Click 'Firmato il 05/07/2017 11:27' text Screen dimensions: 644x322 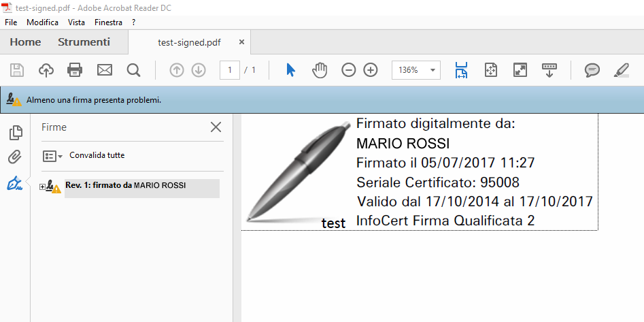click(445, 163)
